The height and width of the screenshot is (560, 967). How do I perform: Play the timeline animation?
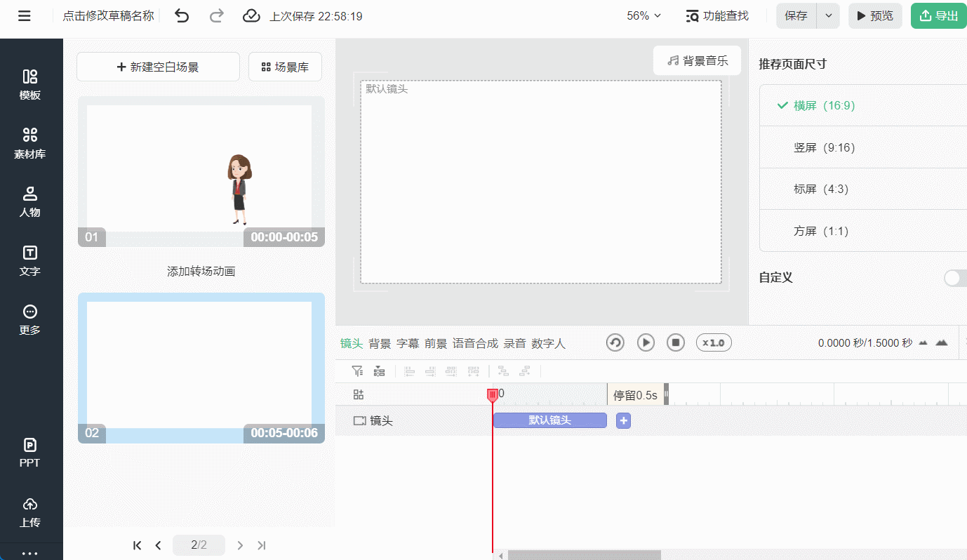click(646, 342)
